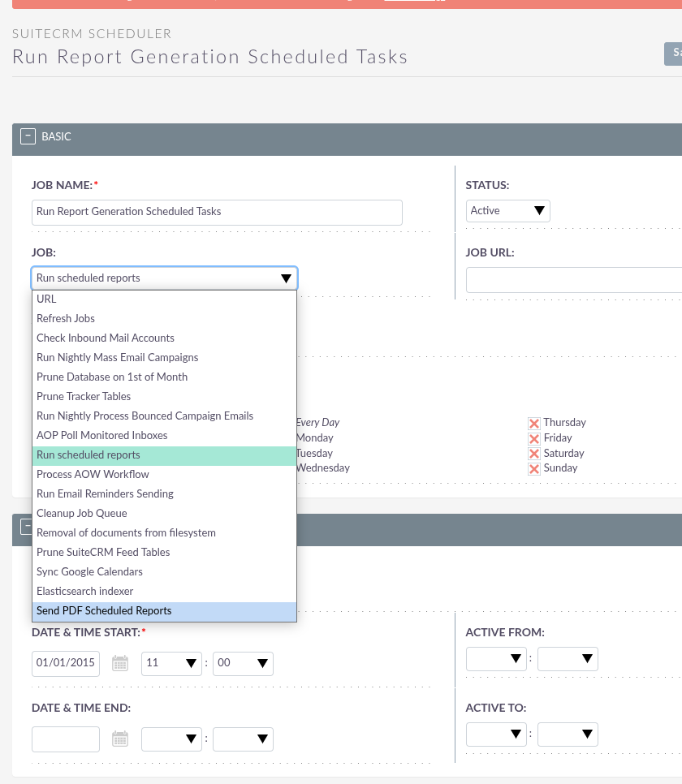Toggle the Sunday checkbox
The image size is (682, 784).
coord(534,468)
